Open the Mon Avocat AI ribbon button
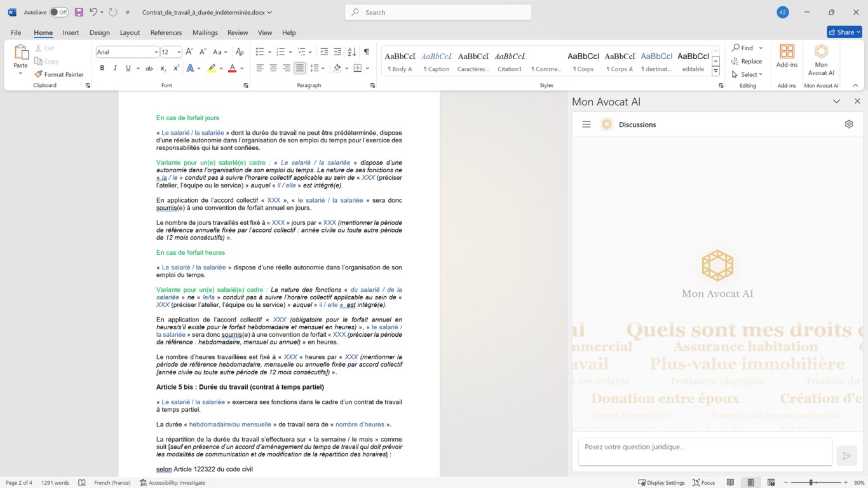The height and width of the screenshot is (488, 868). [821, 60]
